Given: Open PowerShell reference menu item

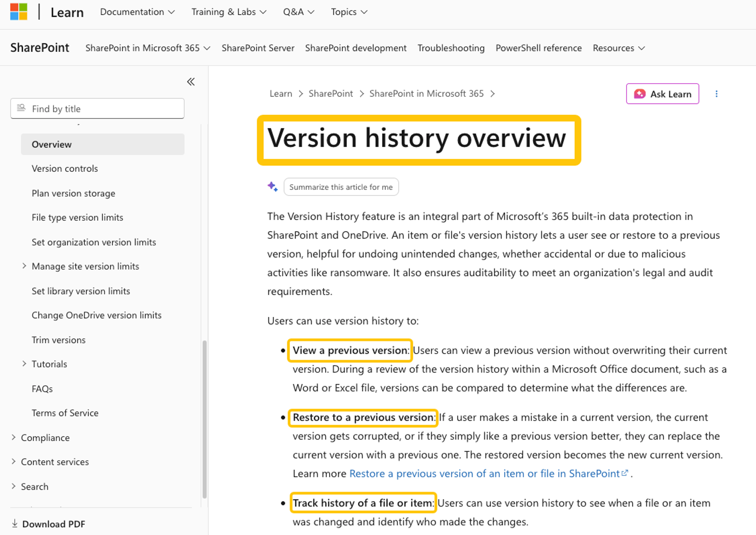Looking at the screenshot, I should 539,48.
